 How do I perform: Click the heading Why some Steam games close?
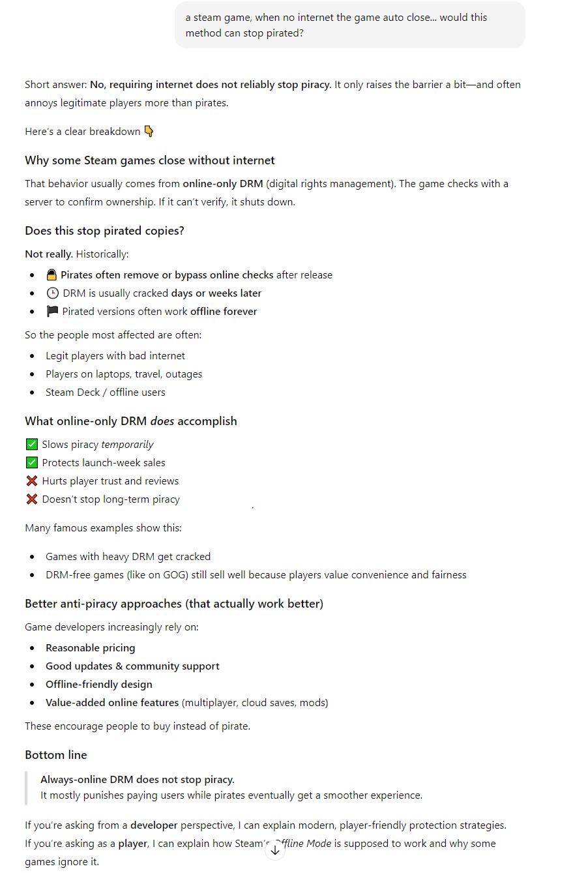[x=150, y=160]
